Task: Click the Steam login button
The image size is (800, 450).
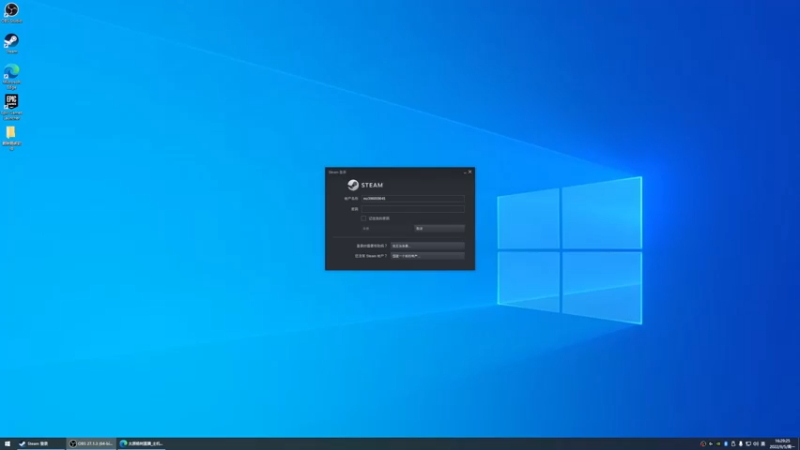Action: coord(387,229)
